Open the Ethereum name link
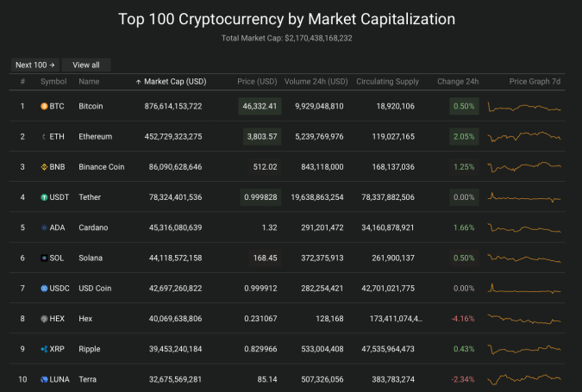The width and height of the screenshot is (582, 392). click(96, 137)
